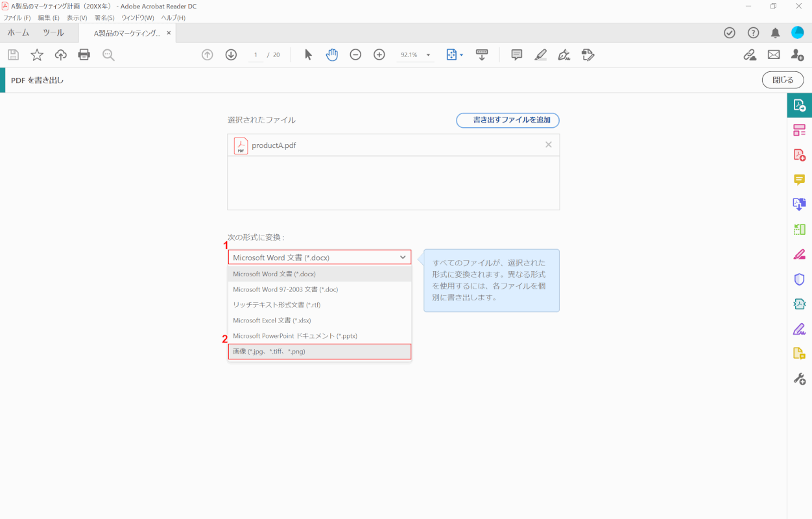This screenshot has height=519, width=812.
Task: Click the print icon in toolbar
Action: 84,55
